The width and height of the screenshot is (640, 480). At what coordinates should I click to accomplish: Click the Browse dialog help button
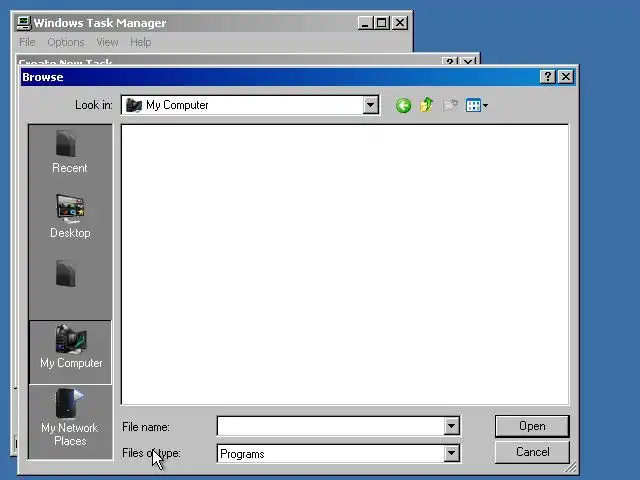[547, 77]
